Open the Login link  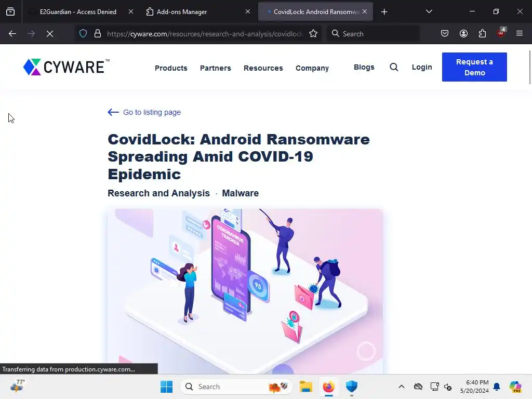(422, 67)
